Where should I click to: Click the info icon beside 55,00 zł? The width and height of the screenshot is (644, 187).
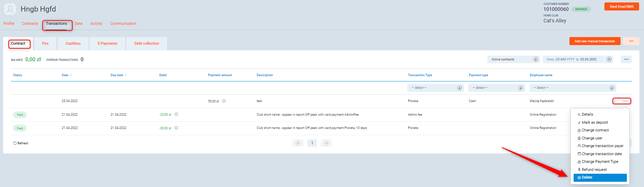[224, 101]
